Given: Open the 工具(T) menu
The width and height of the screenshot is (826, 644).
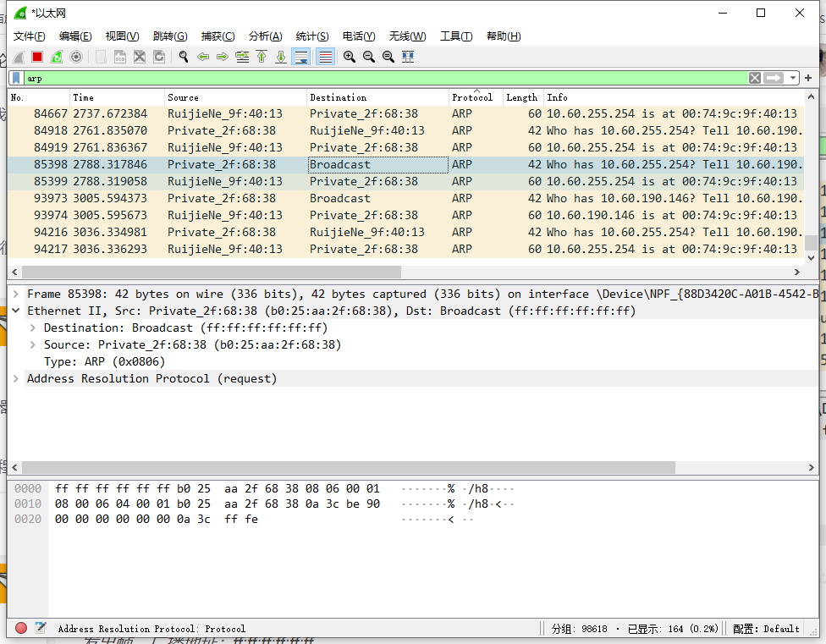Looking at the screenshot, I should (456, 36).
